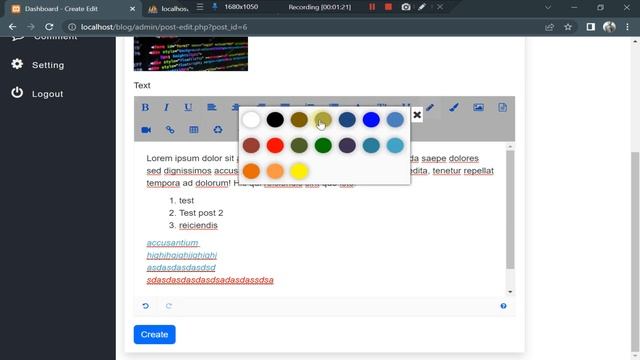Click list item "reiciendis"
Image resolution: width=640 pixels, height=360 pixels.
tap(198, 225)
